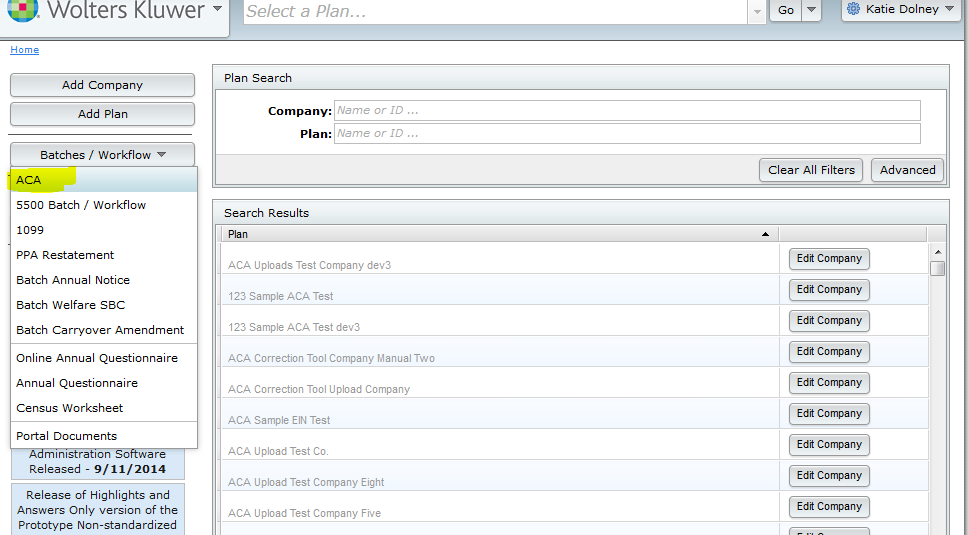This screenshot has height=535, width=969.
Task: Edit Company for ACA Correction Tool Manual Two
Action: pos(829,352)
